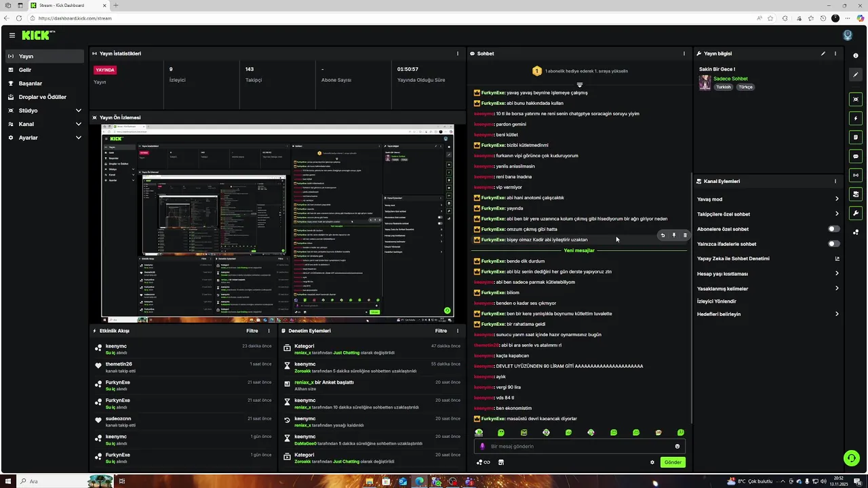Click the chat bubble icon in the right rail
Viewport: 868px width, 488px height.
click(856, 157)
